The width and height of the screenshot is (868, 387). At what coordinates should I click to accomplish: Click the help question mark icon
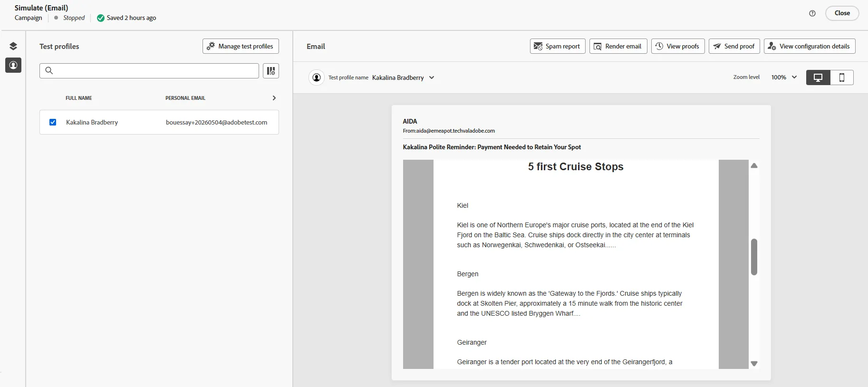click(812, 13)
